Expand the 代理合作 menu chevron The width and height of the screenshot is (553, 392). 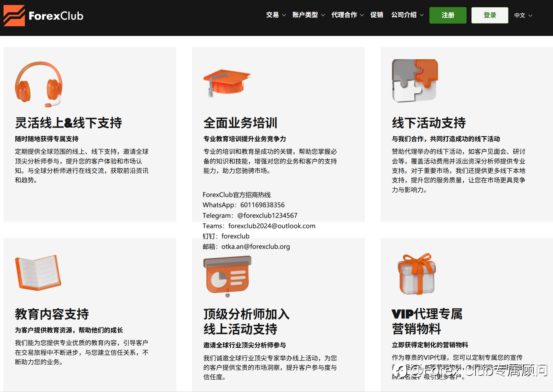pyautogui.click(x=362, y=15)
